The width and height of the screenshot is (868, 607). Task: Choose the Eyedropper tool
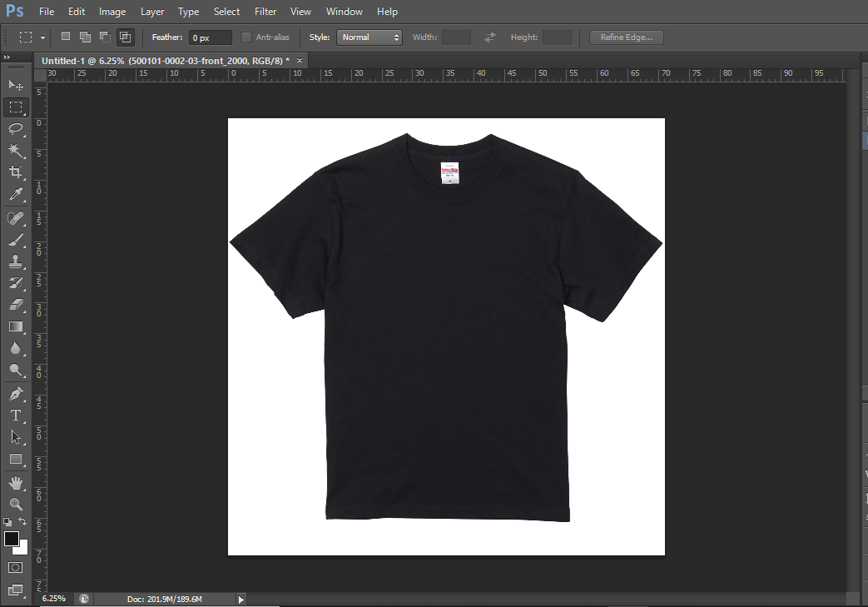pyautogui.click(x=16, y=195)
